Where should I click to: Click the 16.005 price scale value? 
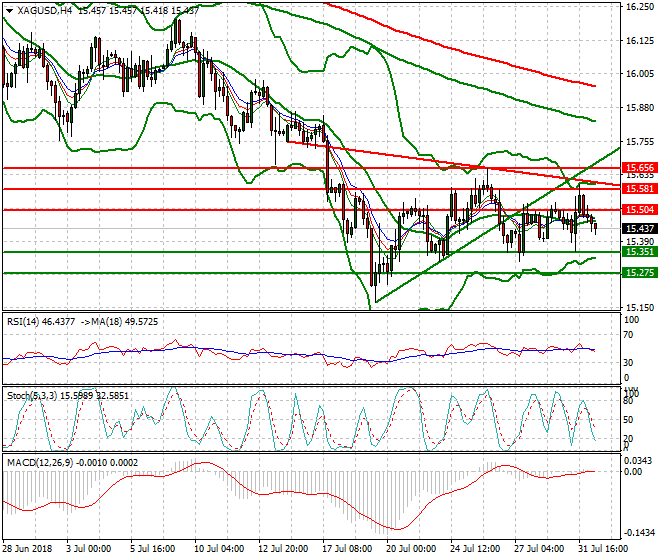[640, 74]
